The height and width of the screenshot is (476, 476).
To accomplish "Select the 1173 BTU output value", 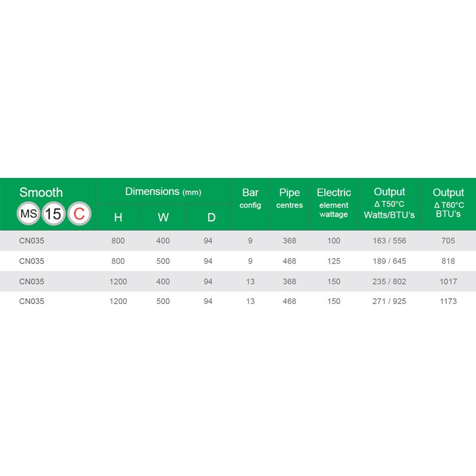I will tap(448, 301).
